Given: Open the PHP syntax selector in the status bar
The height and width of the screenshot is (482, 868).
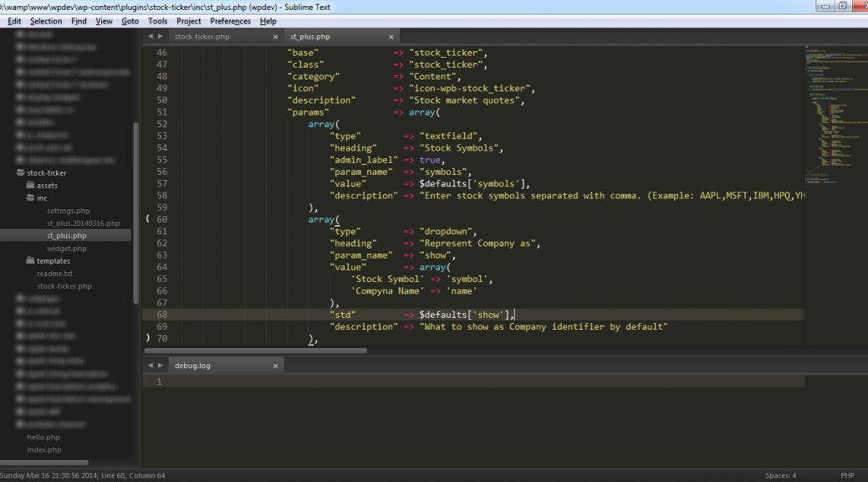Looking at the screenshot, I should click(846, 475).
